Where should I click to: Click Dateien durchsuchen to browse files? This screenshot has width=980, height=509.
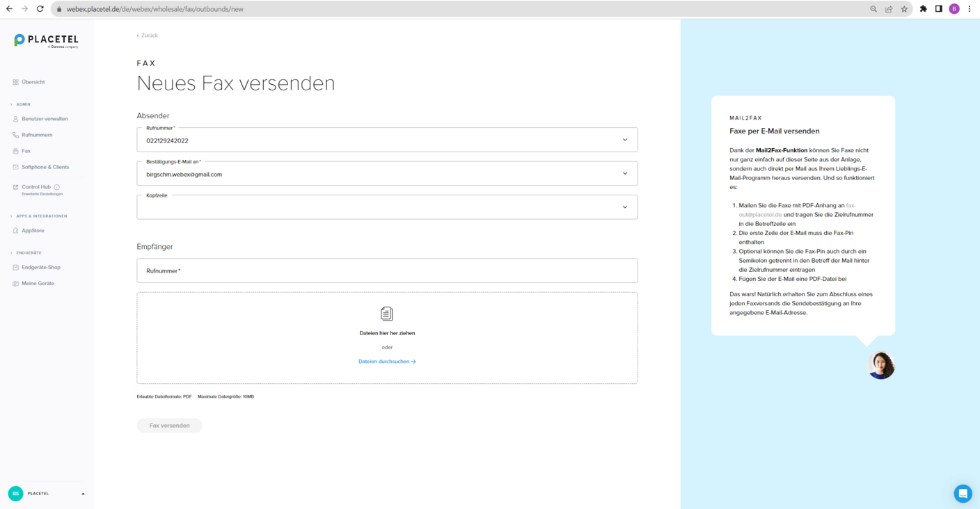click(387, 361)
